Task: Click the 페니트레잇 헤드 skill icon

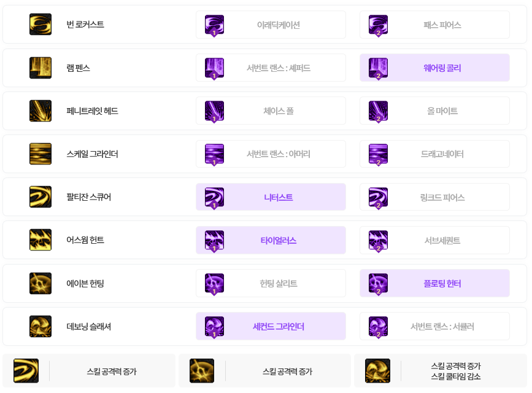Action: [x=40, y=111]
